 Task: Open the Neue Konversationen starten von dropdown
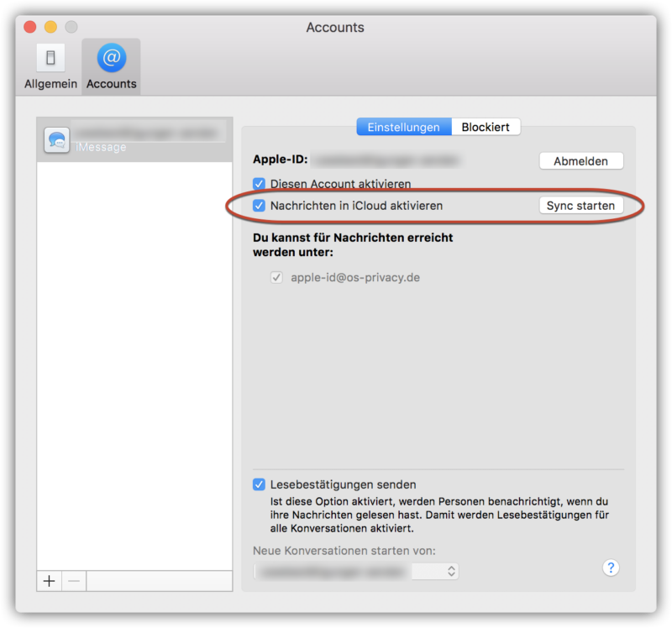356,572
